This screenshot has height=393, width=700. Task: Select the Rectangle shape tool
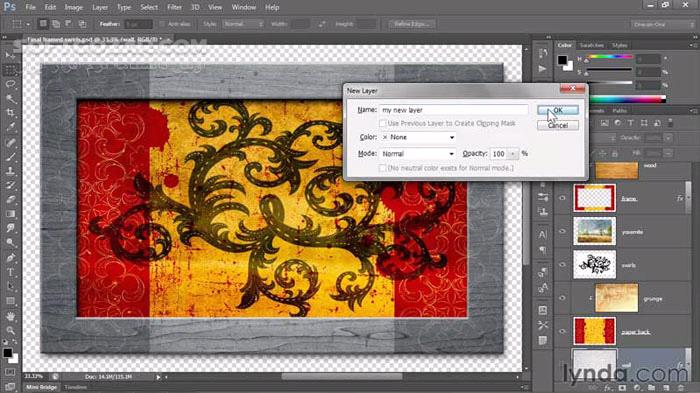[10, 301]
